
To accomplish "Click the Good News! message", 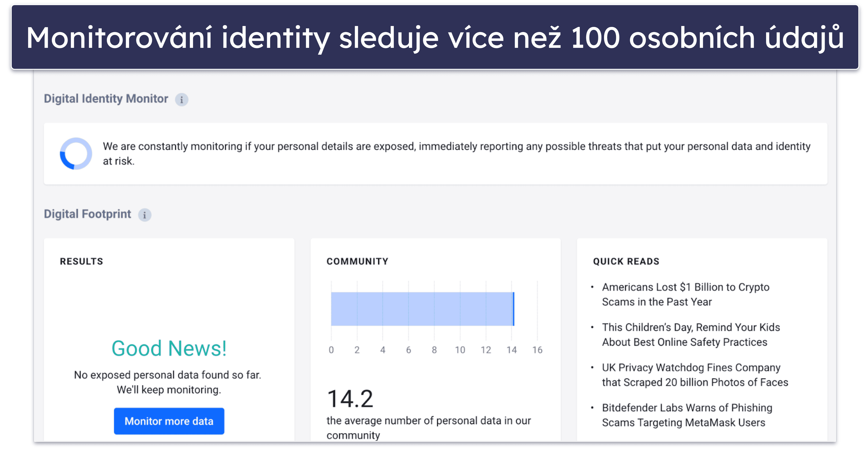I will click(169, 348).
